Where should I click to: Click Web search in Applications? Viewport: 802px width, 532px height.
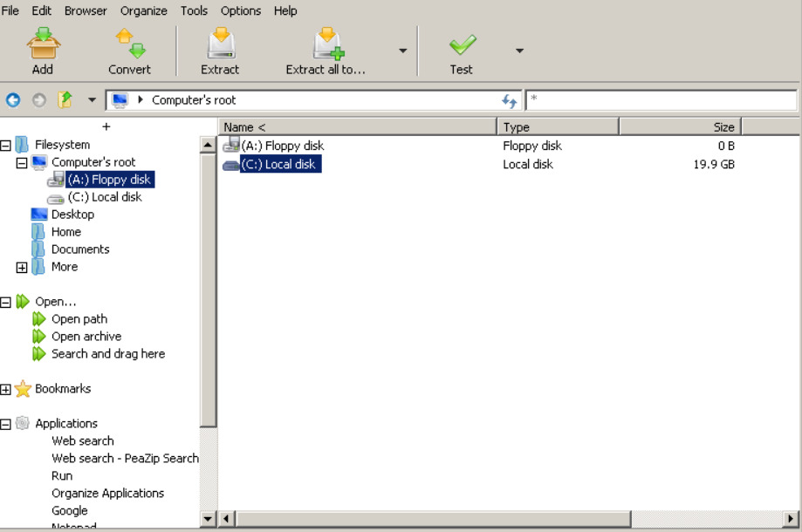coord(83,440)
